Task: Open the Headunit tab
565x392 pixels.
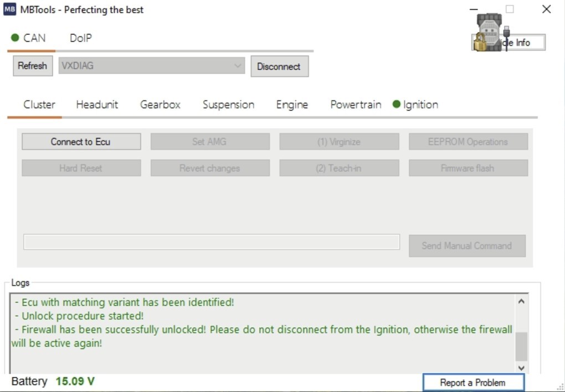Action: [97, 105]
